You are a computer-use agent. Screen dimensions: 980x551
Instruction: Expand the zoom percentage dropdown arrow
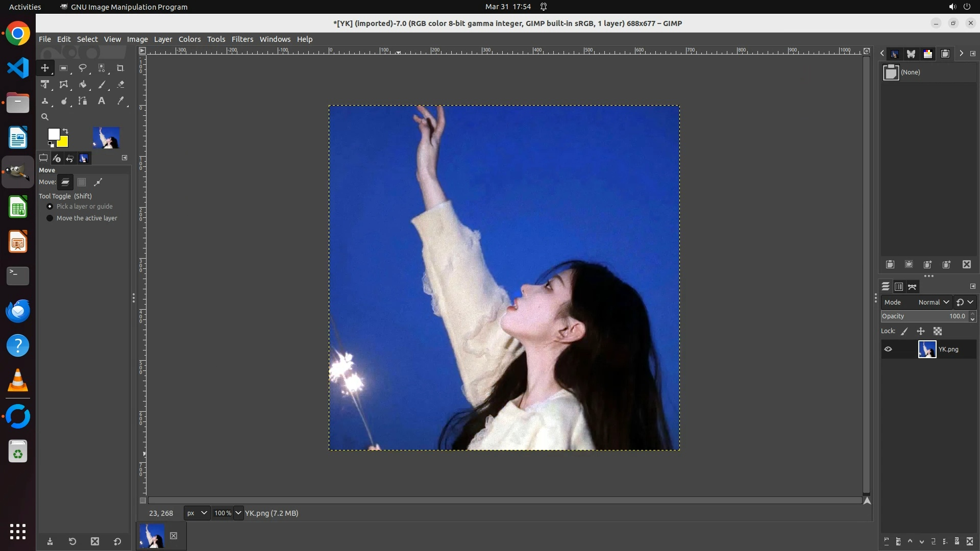coord(238,513)
